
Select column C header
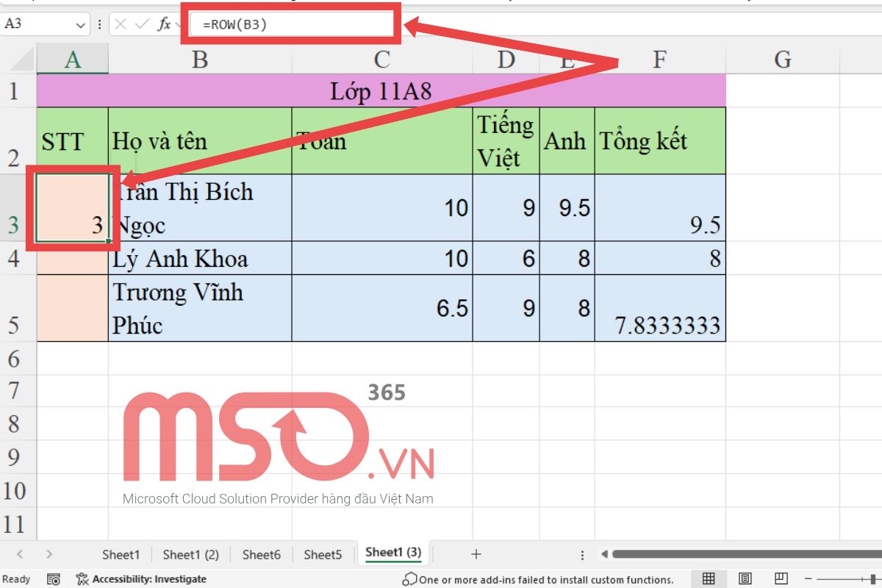click(381, 60)
